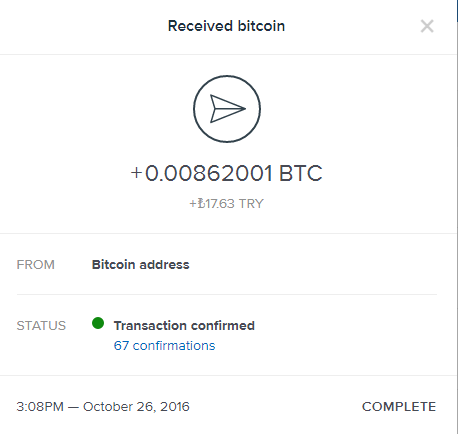Click the +0.00862001 amount figure

(202, 173)
